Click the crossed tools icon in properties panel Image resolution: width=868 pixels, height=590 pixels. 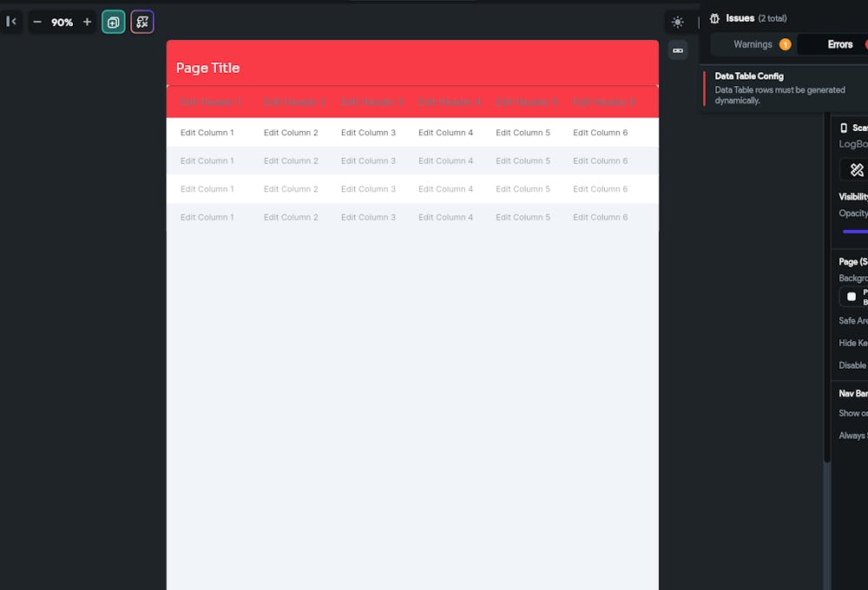(857, 170)
